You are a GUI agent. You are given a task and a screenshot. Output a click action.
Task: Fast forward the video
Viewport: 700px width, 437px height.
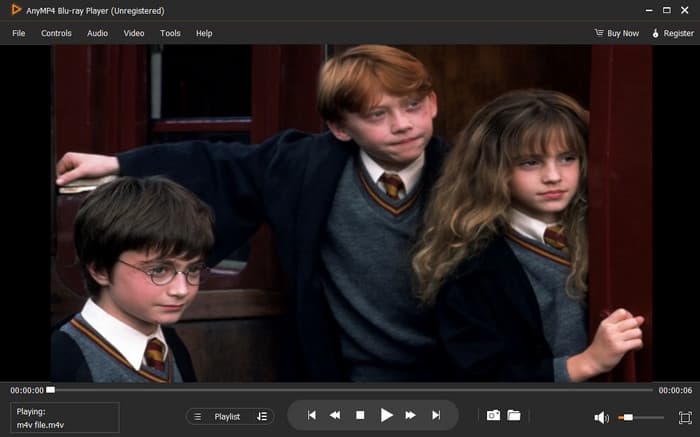[411, 415]
